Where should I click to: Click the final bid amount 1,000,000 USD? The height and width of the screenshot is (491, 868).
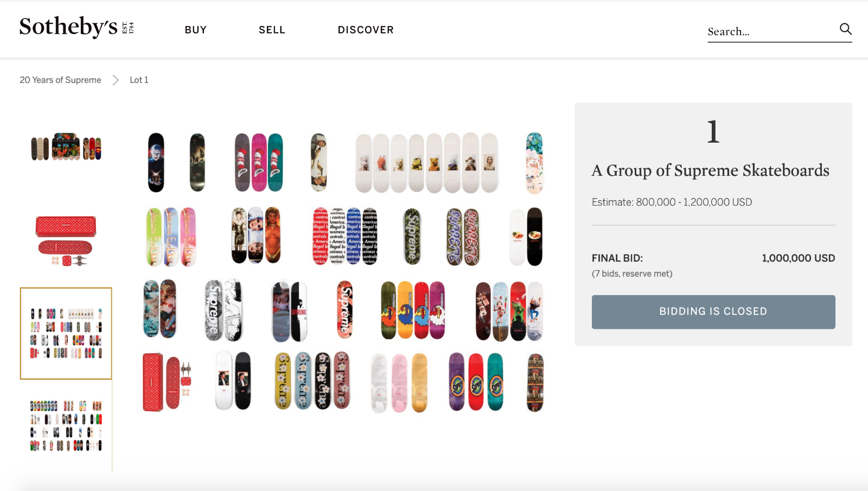coord(798,258)
